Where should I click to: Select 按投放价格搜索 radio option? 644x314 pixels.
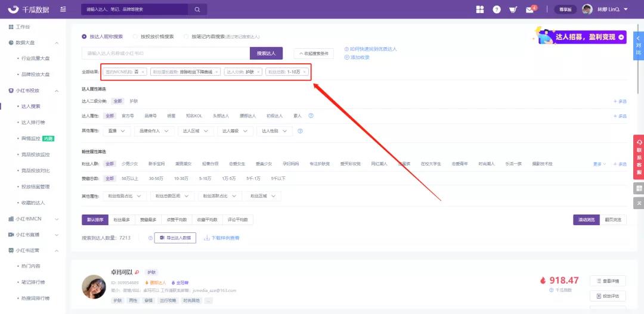(135, 36)
